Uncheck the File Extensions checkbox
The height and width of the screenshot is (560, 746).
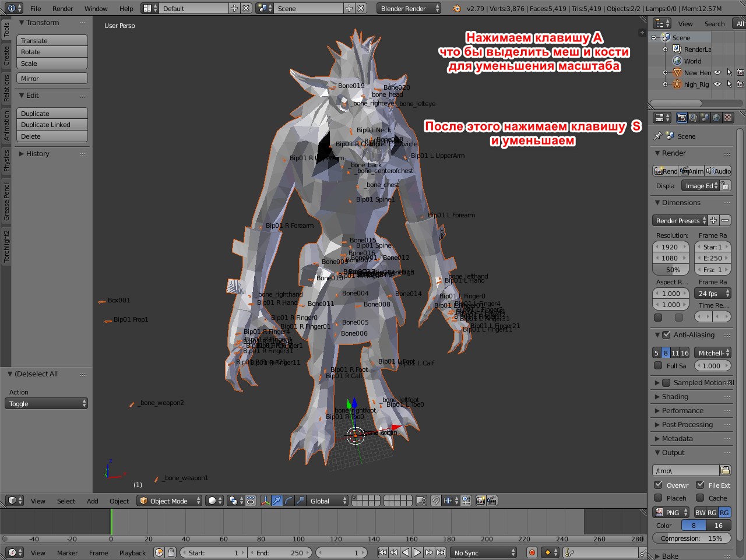click(700, 485)
